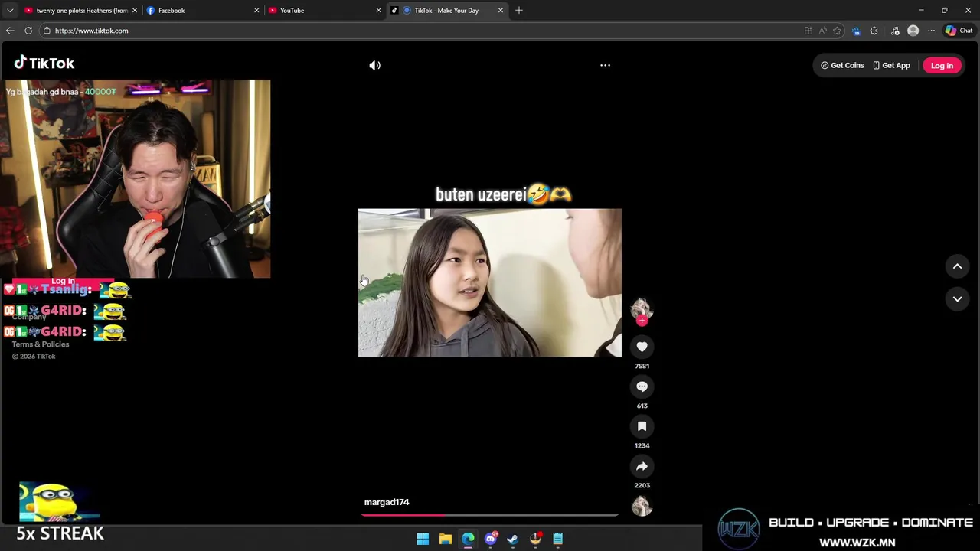This screenshot has height=551, width=980.
Task: Open Edge browser taskbar icon
Action: pos(468,539)
